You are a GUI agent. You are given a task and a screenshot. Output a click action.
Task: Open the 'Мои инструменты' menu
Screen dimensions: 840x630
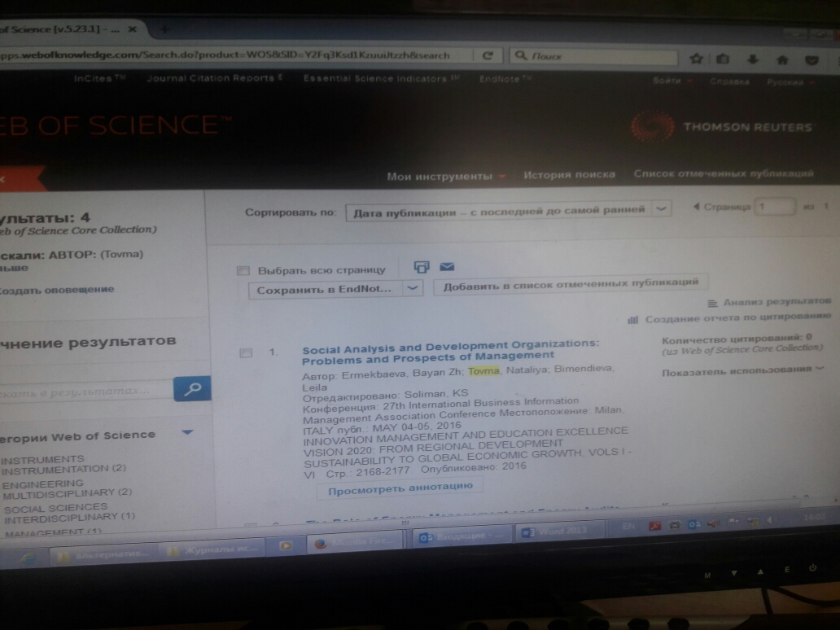pos(446,176)
